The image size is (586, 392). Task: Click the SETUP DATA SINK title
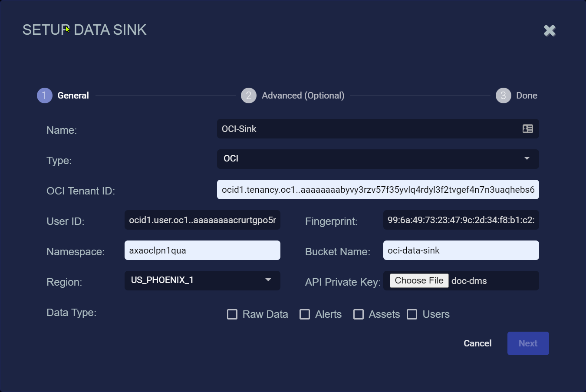point(85,30)
